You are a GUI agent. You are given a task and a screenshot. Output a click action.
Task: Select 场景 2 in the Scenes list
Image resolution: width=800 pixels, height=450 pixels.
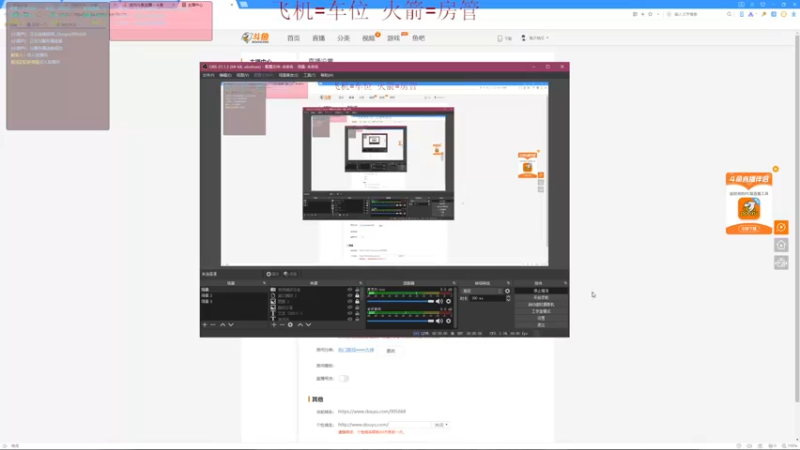[233, 295]
